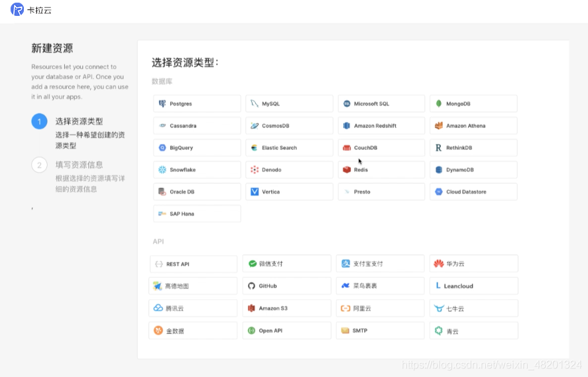The height and width of the screenshot is (377, 588).
Task: Click the 卡拉云 brand name text
Action: pos(39,10)
